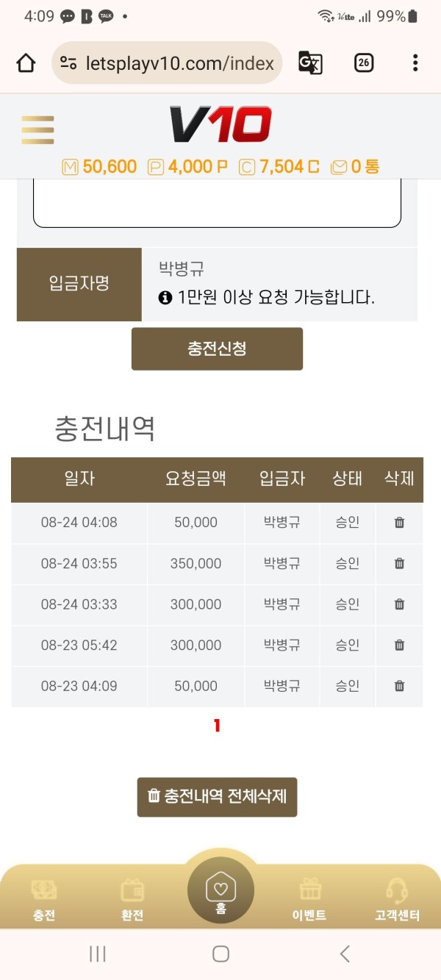
Task: Click the 충전신청 button
Action: coord(217,348)
